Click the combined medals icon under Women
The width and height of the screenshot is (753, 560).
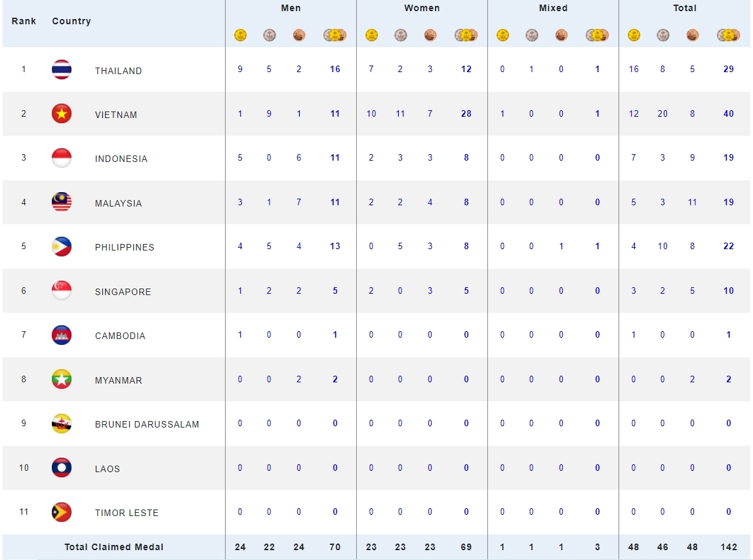pos(466,35)
